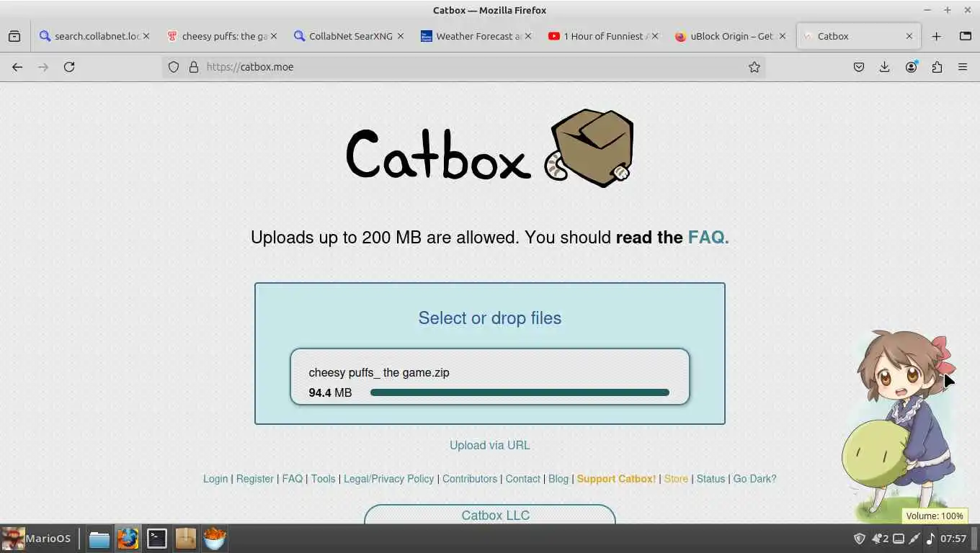980x553 pixels.
Task: View site security padlock info
Action: point(193,67)
